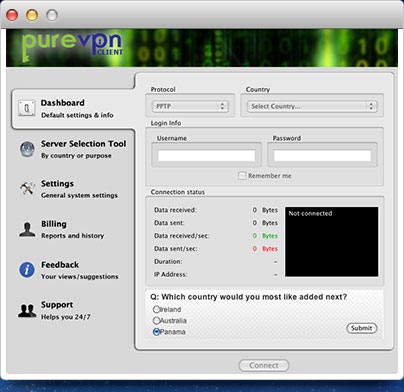Select the Australia radio option
Image resolution: width=404 pixels, height=392 pixels.
[156, 320]
